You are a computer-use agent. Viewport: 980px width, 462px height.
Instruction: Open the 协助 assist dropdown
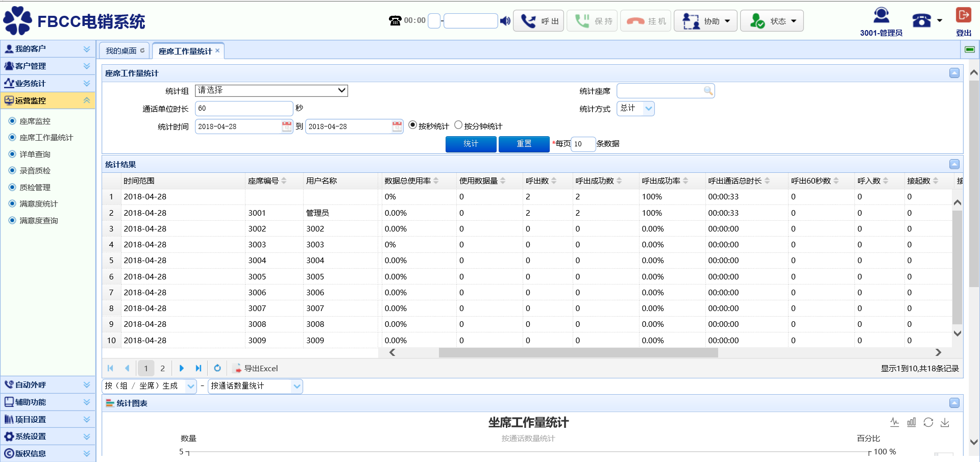click(x=705, y=21)
